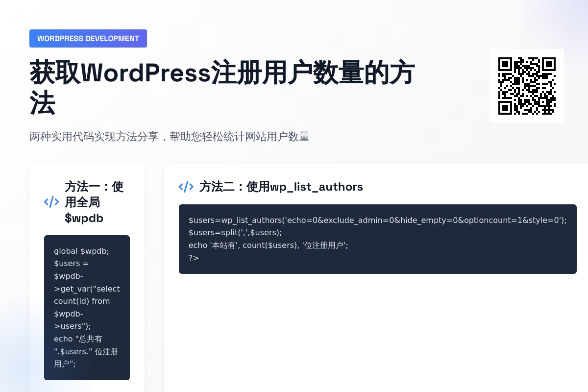Click the code line echo "总共有

coord(78,339)
